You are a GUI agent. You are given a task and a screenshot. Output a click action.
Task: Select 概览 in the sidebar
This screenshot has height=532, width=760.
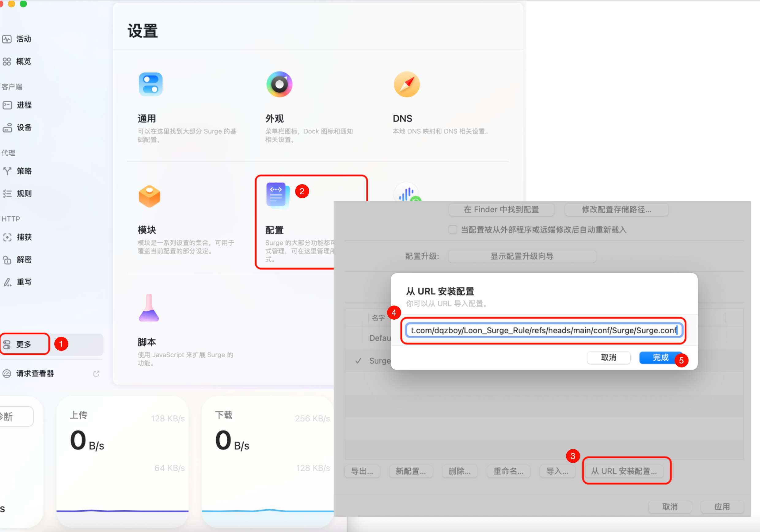[x=23, y=61]
